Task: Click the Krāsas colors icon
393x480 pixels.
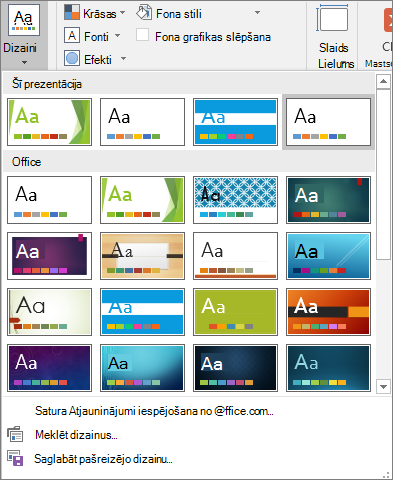Action: (x=72, y=12)
